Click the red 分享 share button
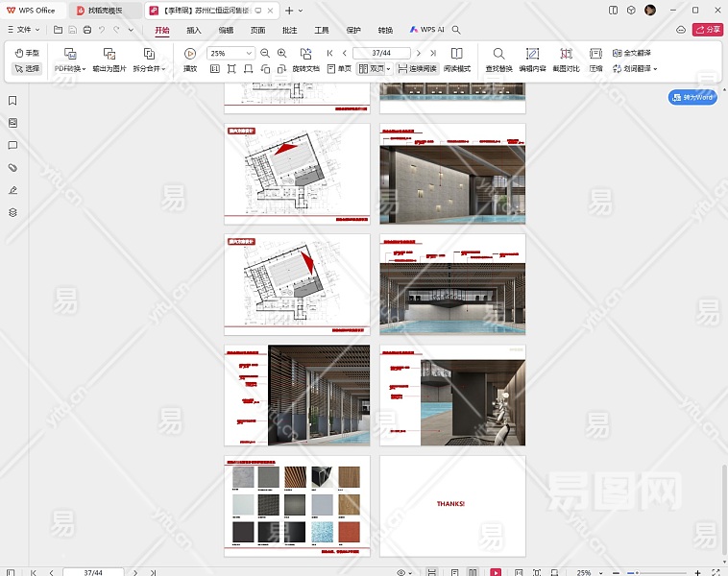 pos(708,30)
